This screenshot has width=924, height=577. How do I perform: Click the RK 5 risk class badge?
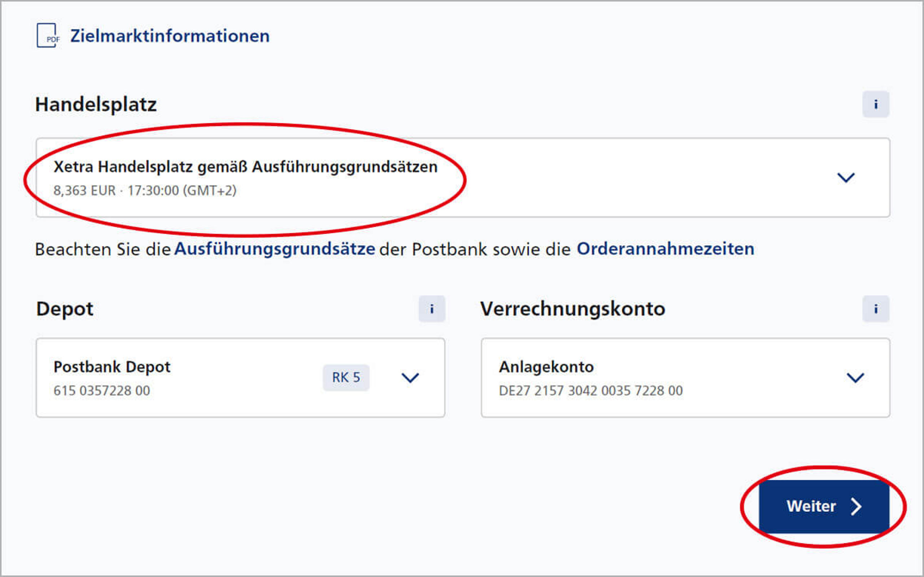[346, 378]
